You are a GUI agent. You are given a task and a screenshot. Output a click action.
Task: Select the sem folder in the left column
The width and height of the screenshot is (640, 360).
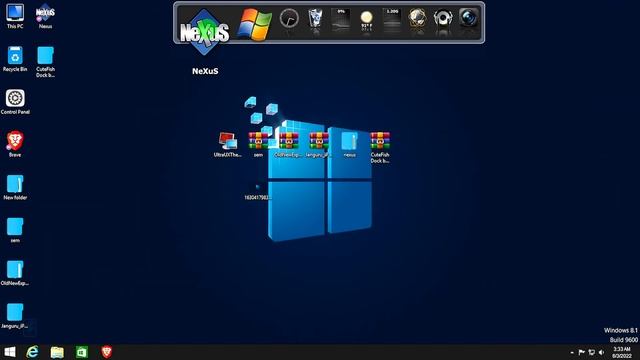click(15, 231)
